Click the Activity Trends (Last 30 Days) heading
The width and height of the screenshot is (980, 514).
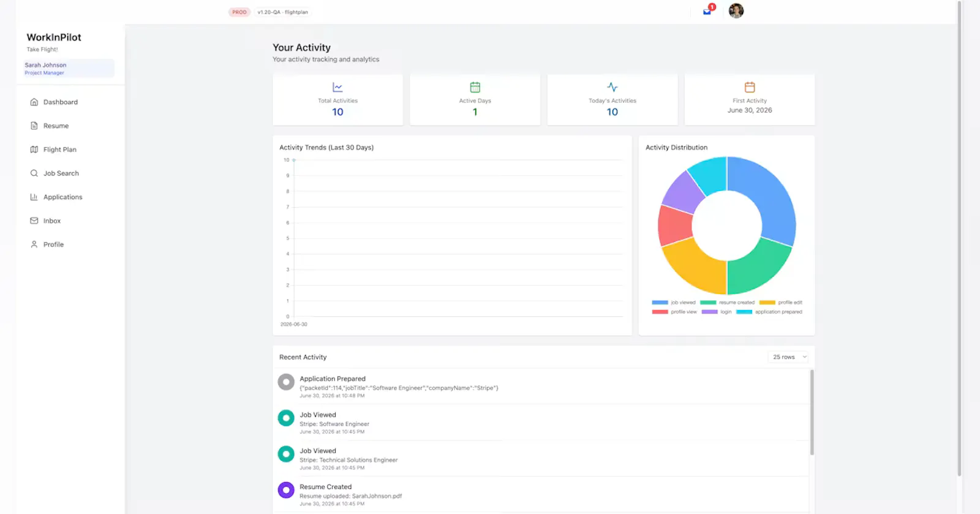[326, 148]
